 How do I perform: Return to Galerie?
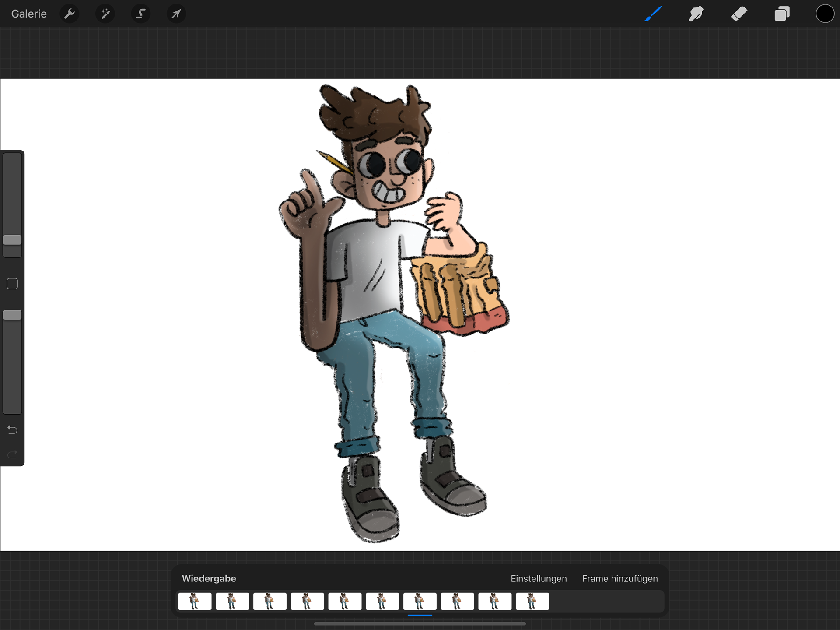[29, 14]
